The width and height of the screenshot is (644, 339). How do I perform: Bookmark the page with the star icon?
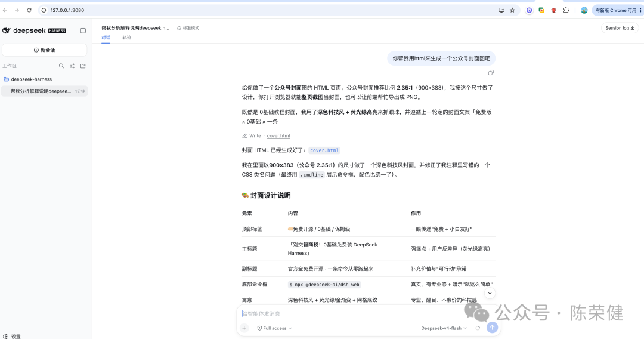coord(512,10)
